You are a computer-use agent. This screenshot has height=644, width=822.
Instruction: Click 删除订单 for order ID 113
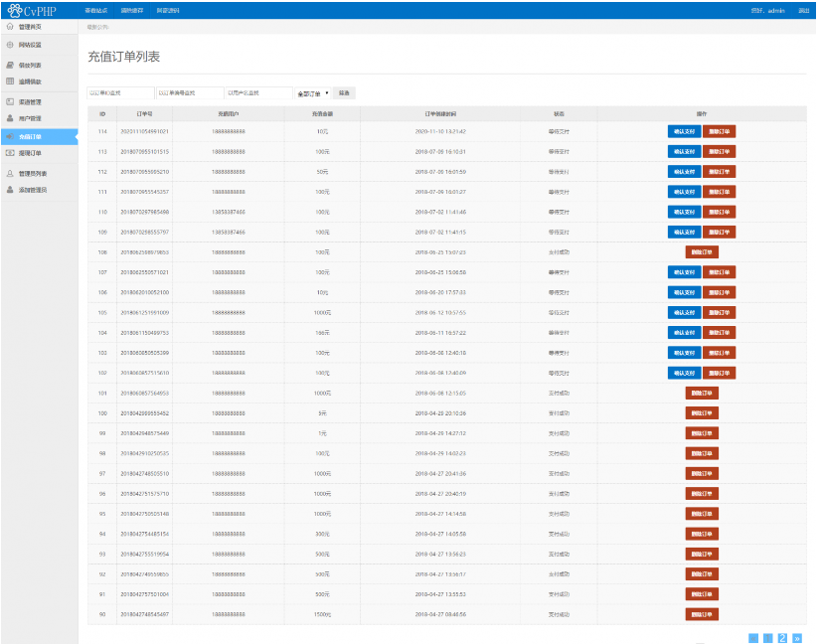point(719,152)
